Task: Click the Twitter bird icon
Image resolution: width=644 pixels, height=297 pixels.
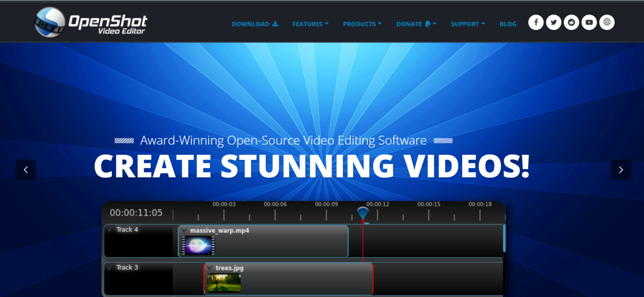Action: tap(553, 22)
